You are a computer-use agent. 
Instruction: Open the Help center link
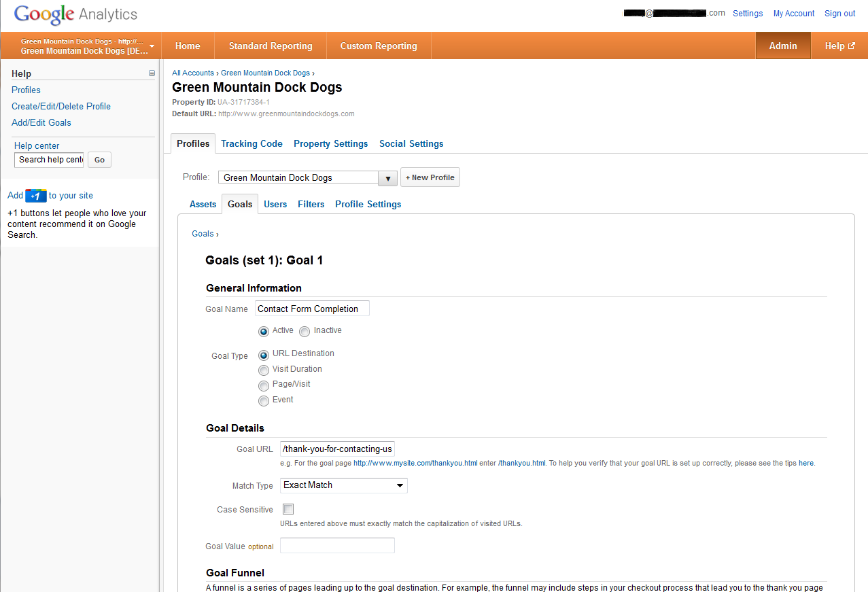(x=37, y=145)
